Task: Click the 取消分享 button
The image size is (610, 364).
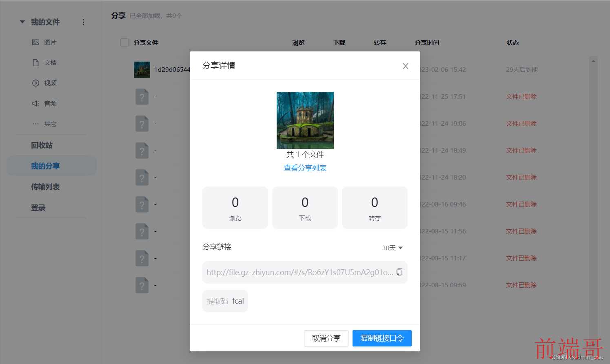Action: coord(326,338)
